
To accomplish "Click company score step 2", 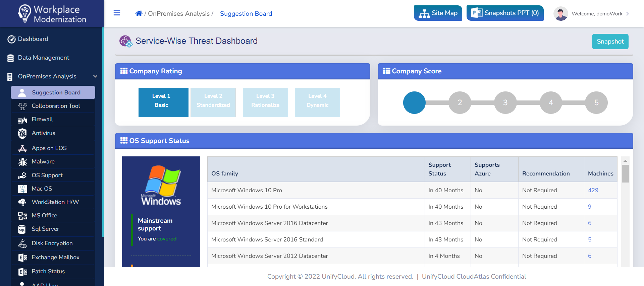I will pos(460,102).
